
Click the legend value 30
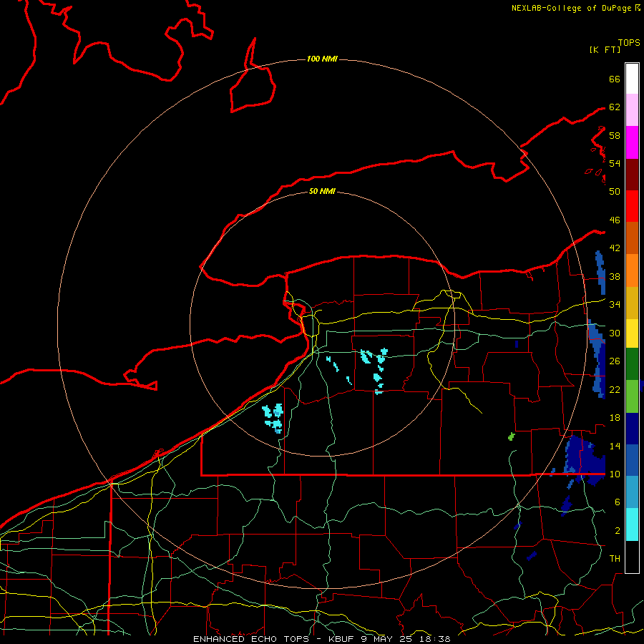(615, 333)
